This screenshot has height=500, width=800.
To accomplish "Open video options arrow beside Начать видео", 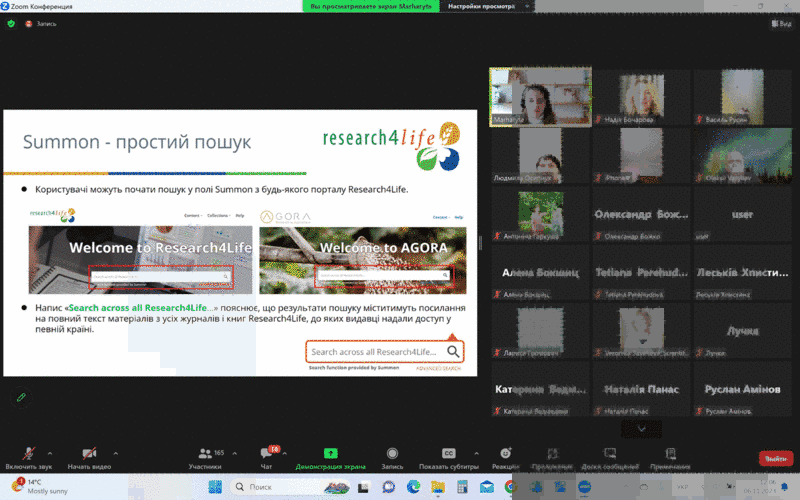I will (x=116, y=453).
